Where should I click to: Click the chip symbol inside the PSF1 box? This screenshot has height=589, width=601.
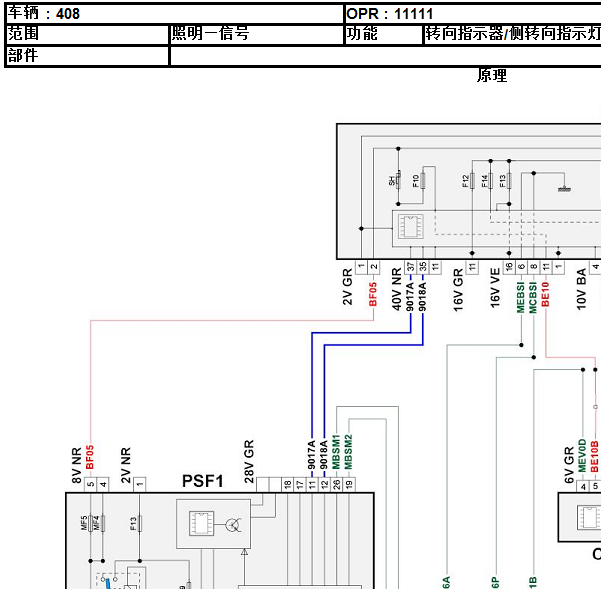(x=201, y=523)
